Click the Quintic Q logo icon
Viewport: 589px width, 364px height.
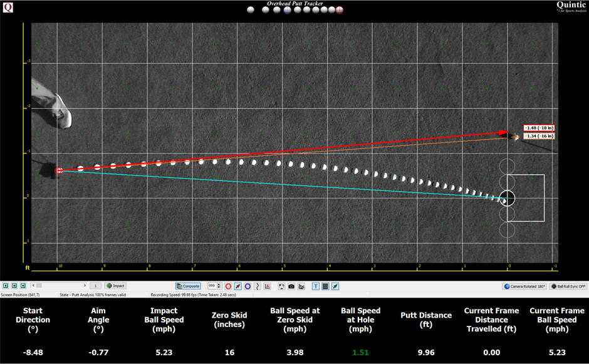pos(8,8)
